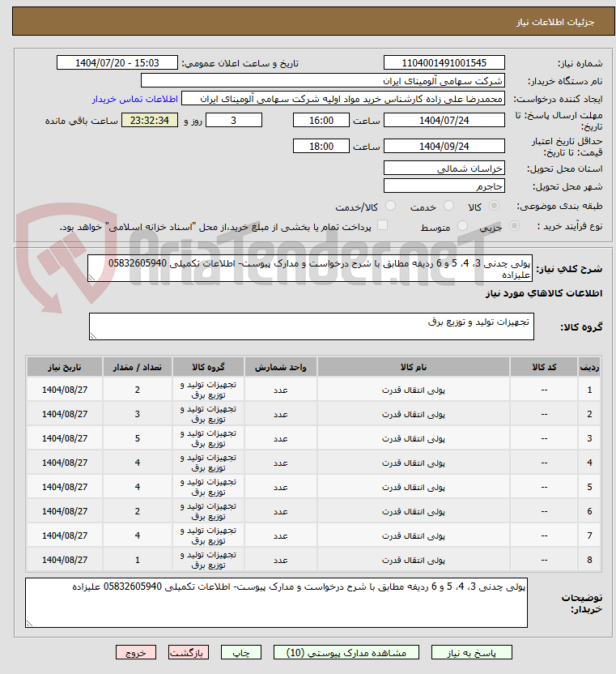Click پولی انتقال قدرت in row 5

coord(414,487)
